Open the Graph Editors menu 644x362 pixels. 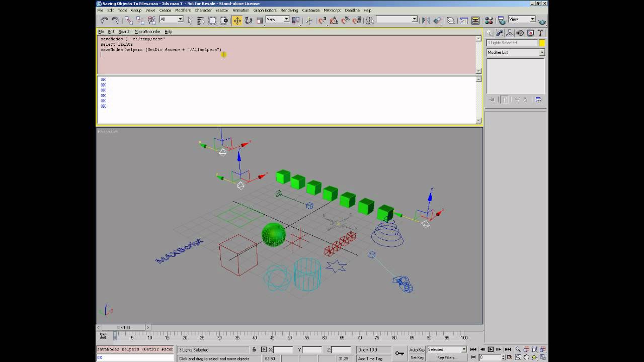(265, 10)
